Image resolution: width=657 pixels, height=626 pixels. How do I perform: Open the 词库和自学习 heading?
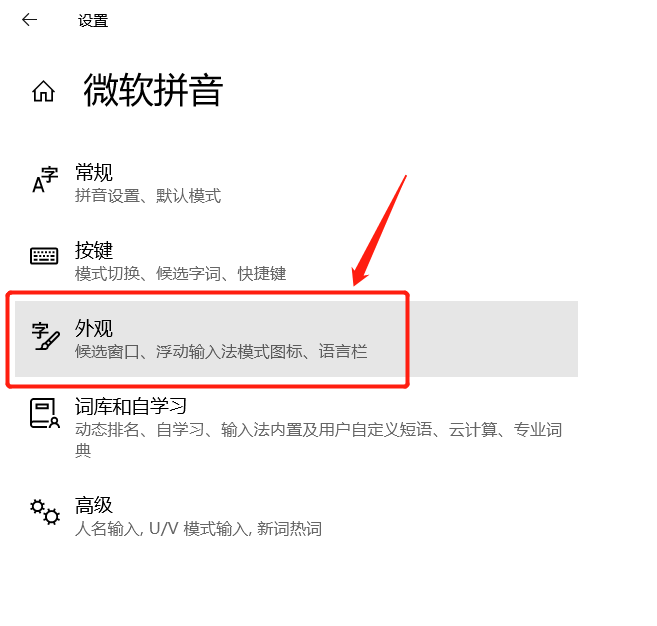point(131,406)
